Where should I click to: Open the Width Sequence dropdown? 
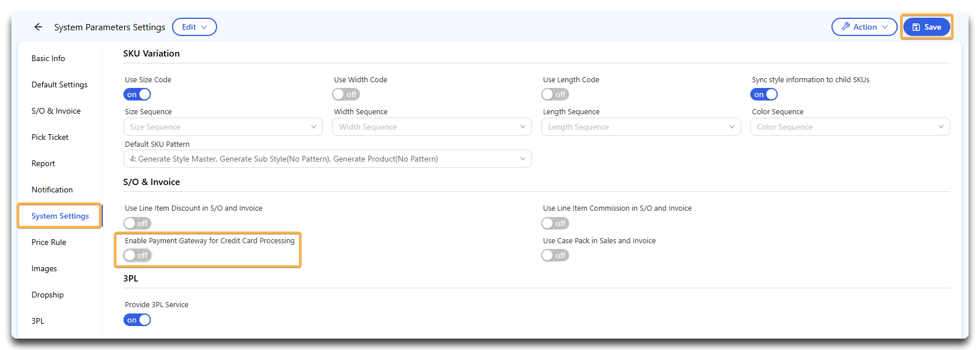point(432,127)
